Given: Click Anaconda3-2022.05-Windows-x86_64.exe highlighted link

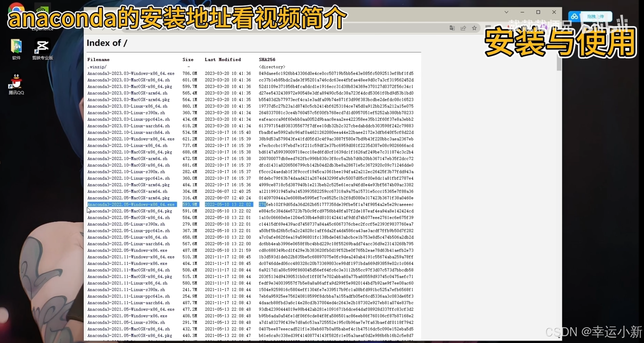Looking at the screenshot, I should (131, 205).
